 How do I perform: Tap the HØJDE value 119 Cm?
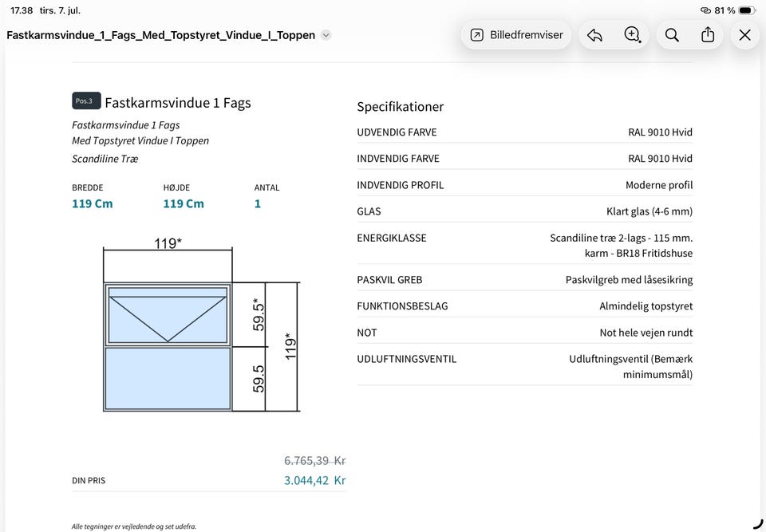tap(184, 203)
